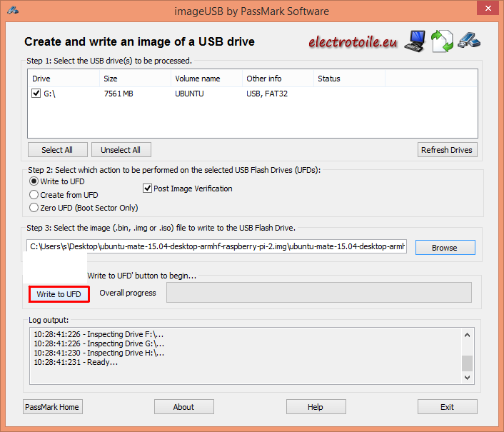
Task: Browse for an image file
Action: [445, 248]
